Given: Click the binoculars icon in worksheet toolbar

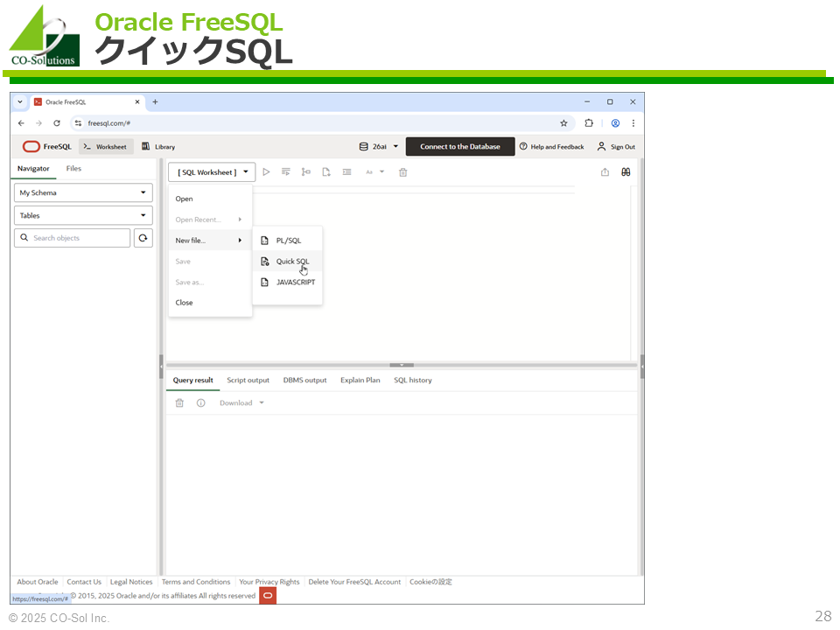Looking at the screenshot, I should pos(626,172).
